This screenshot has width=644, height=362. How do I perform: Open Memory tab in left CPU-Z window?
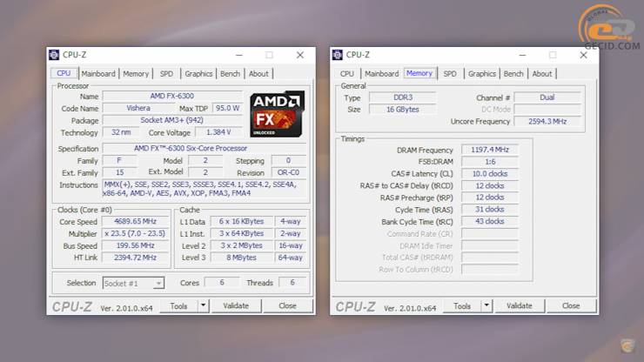[x=136, y=74]
